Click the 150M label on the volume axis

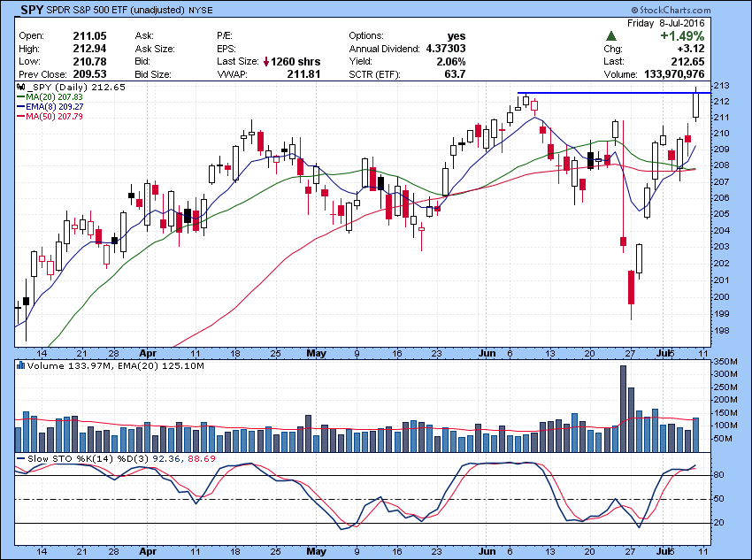[x=725, y=413]
